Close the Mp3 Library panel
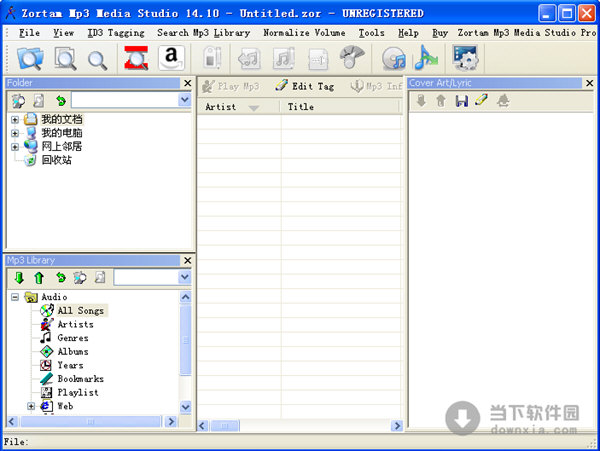 pos(188,261)
